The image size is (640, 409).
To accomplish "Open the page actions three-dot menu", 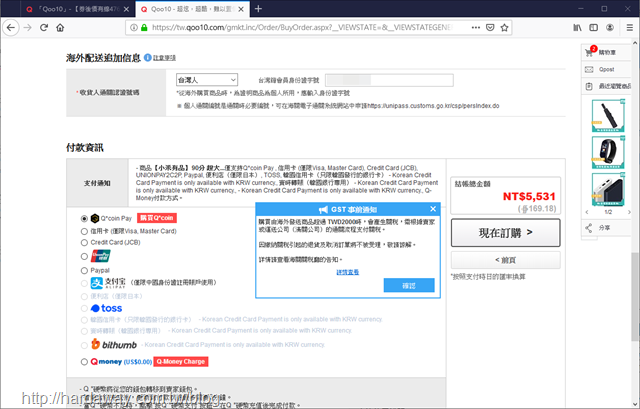I will click(476, 28).
